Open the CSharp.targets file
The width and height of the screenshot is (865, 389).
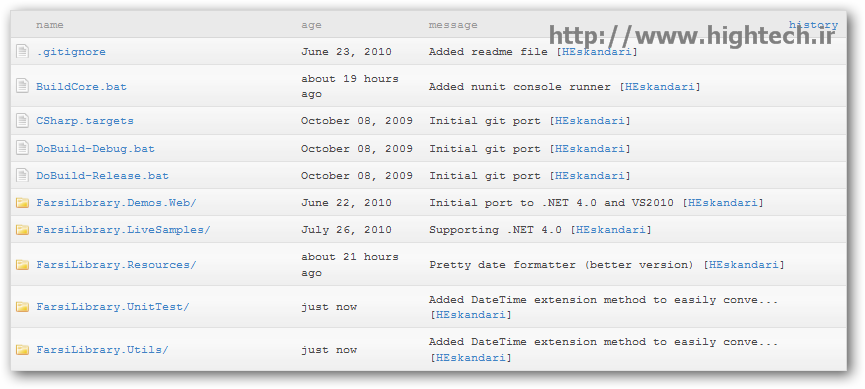click(x=85, y=121)
